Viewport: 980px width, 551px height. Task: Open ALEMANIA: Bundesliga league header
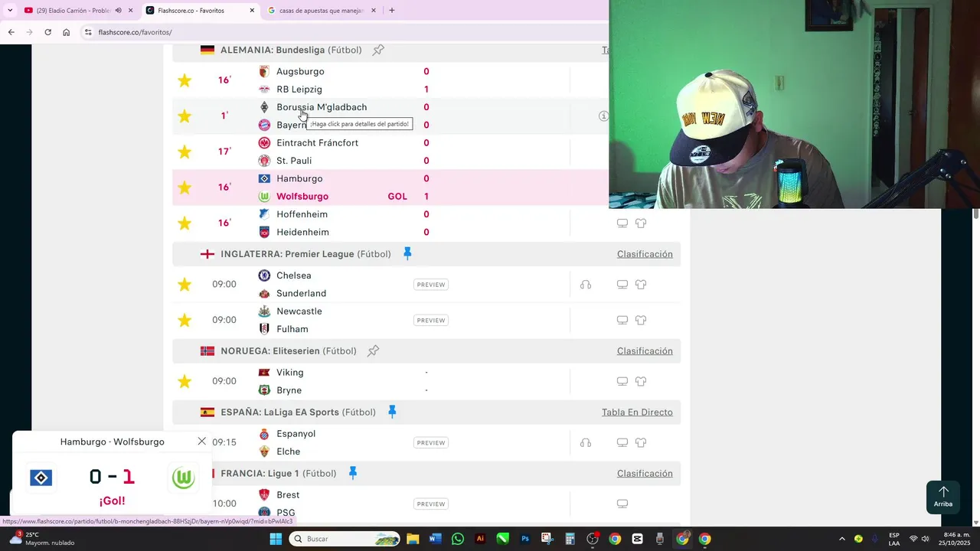click(x=291, y=51)
